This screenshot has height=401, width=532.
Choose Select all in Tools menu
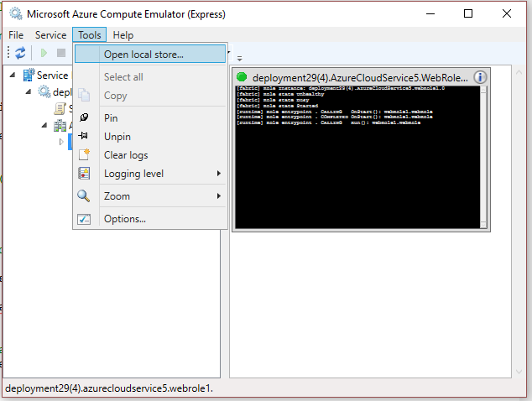coord(150,77)
